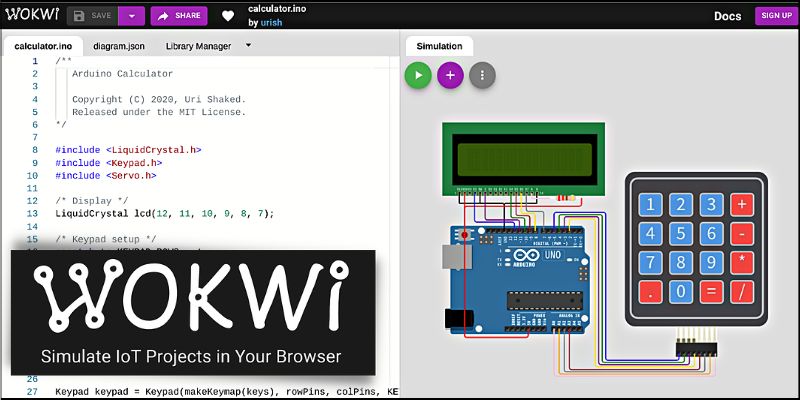
Task: Start the simulation with the green play button
Action: [x=418, y=76]
